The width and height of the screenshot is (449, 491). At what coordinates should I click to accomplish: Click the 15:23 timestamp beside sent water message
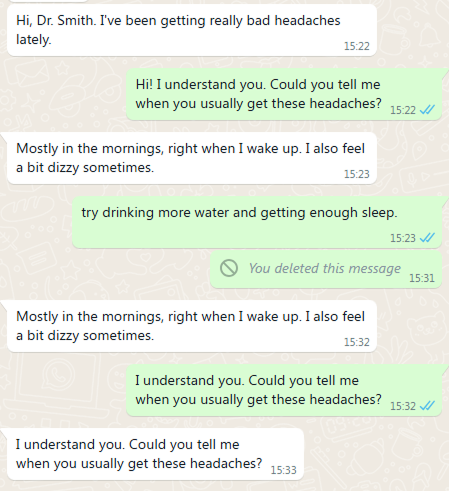[403, 238]
